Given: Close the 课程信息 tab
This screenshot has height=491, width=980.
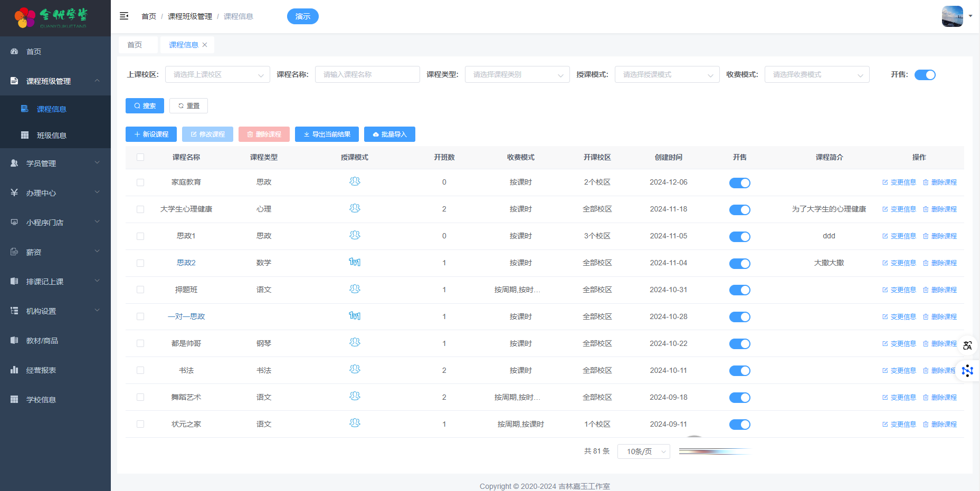Looking at the screenshot, I should 205,45.
